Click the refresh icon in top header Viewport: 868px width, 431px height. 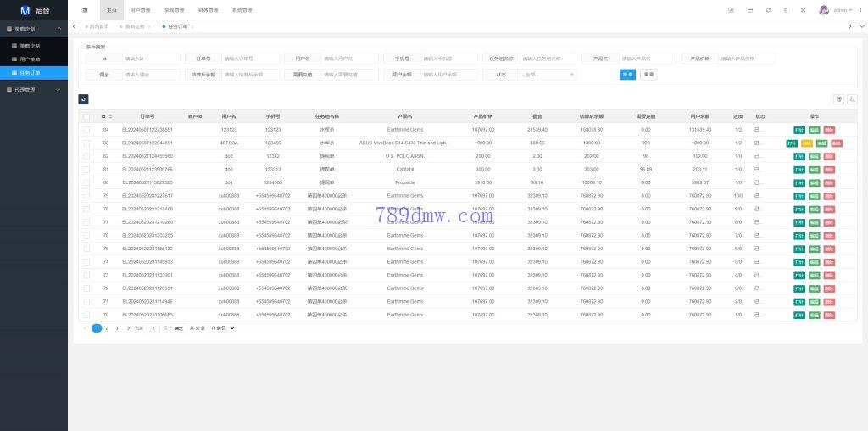[768, 10]
